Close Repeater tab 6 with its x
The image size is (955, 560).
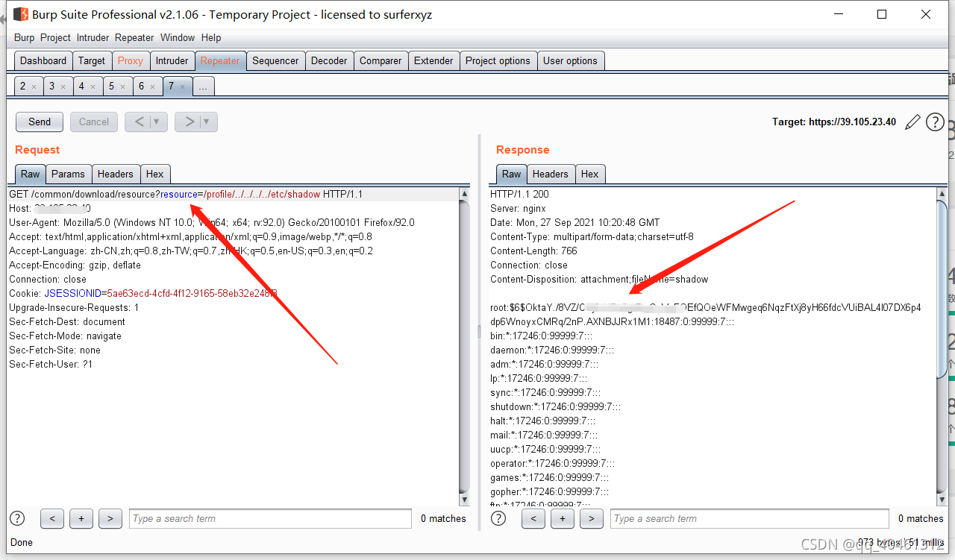click(152, 87)
